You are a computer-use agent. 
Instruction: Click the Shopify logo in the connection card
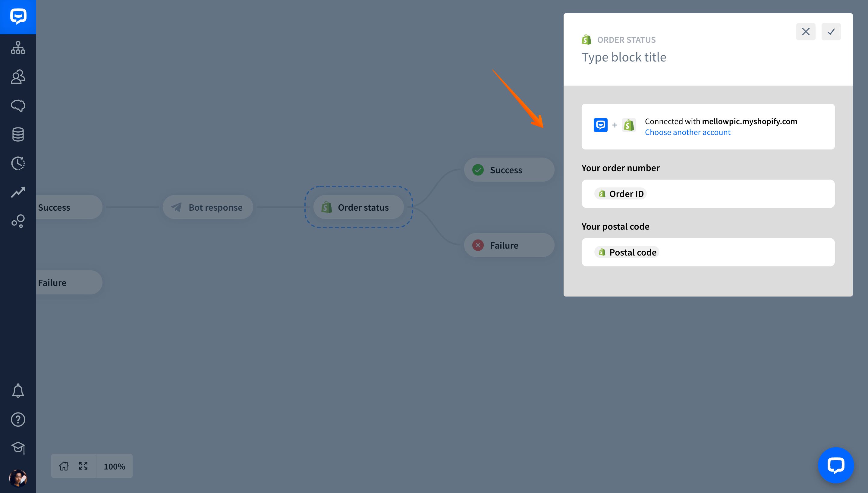click(x=629, y=125)
